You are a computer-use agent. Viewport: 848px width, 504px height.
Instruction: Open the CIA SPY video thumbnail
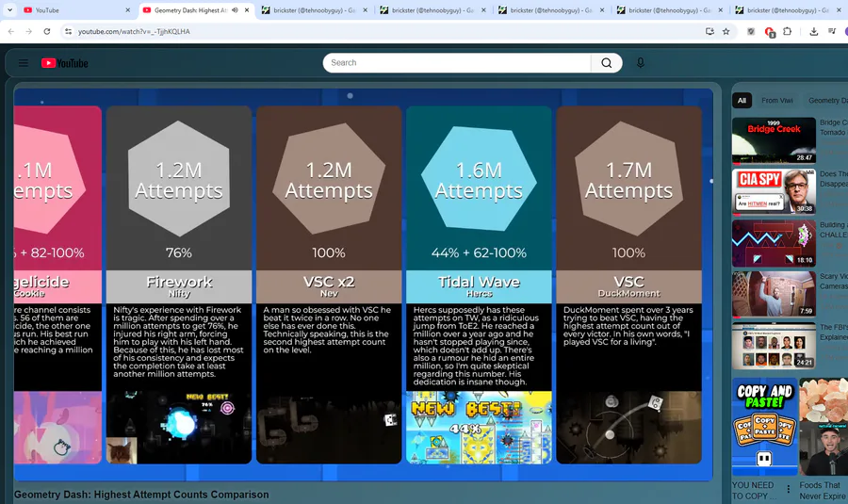tap(774, 191)
